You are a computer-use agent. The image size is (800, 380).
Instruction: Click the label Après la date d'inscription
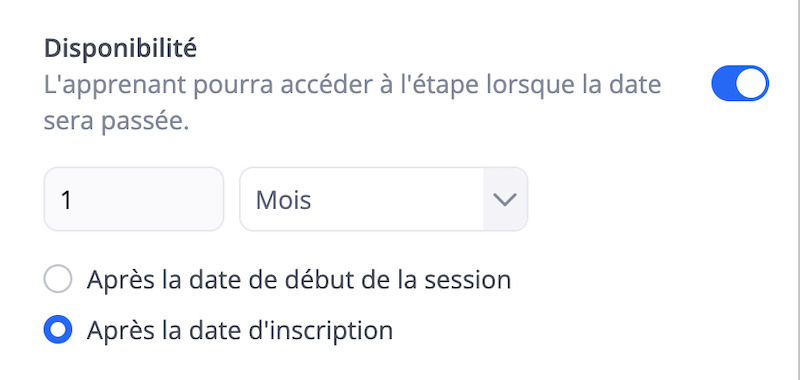pos(240,331)
